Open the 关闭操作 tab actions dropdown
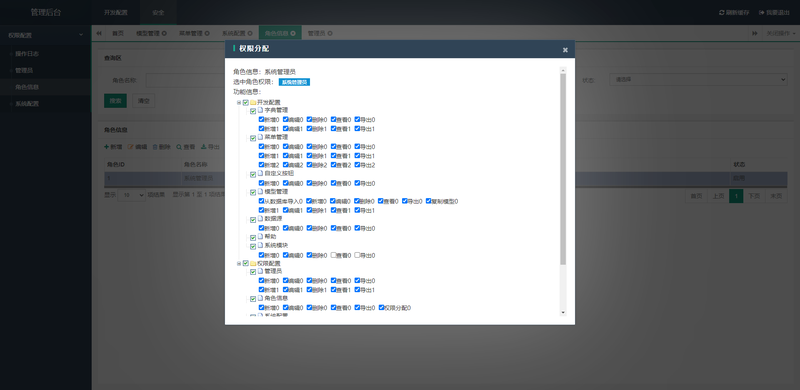Screen dimensions: 800x390 [781, 33]
